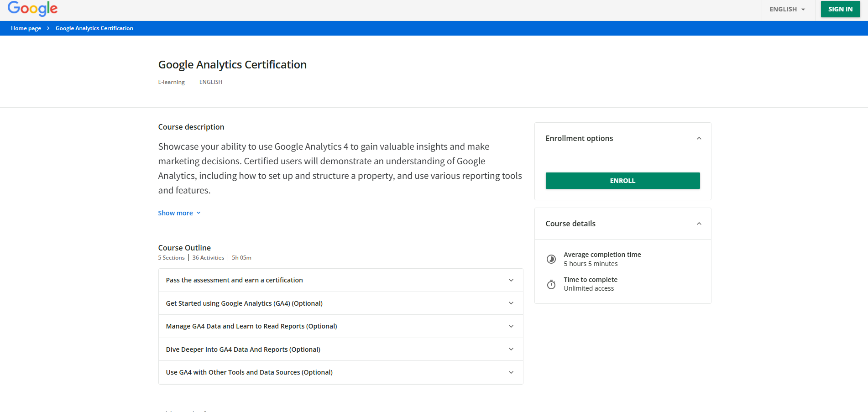Click the chevron beside Show more
Image resolution: width=868 pixels, height=412 pixels.
(x=199, y=213)
